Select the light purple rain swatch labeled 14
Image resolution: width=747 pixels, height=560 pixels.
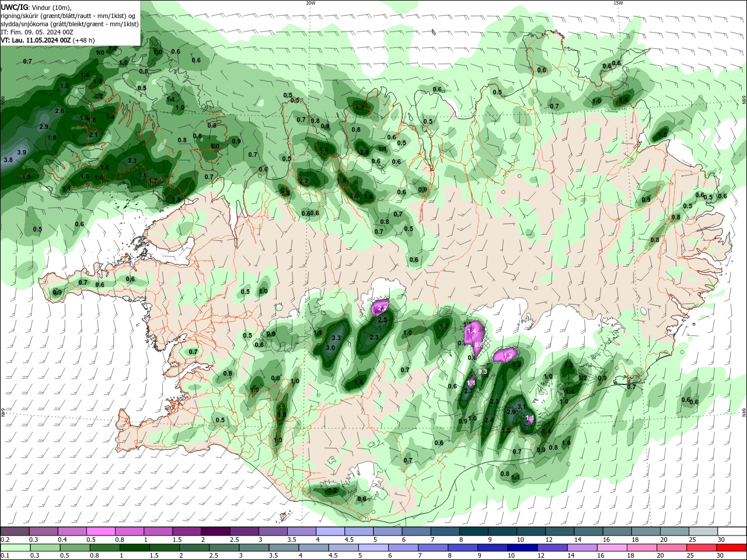pyautogui.click(x=582, y=547)
